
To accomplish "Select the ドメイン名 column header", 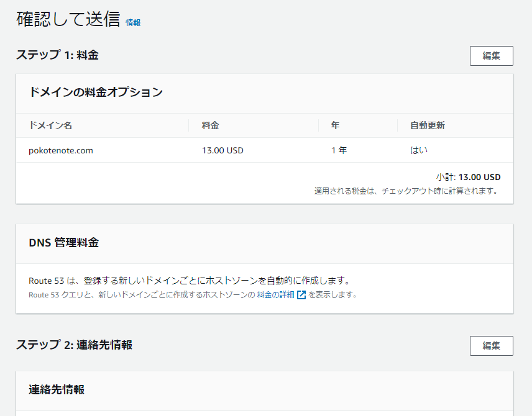I will [x=50, y=125].
